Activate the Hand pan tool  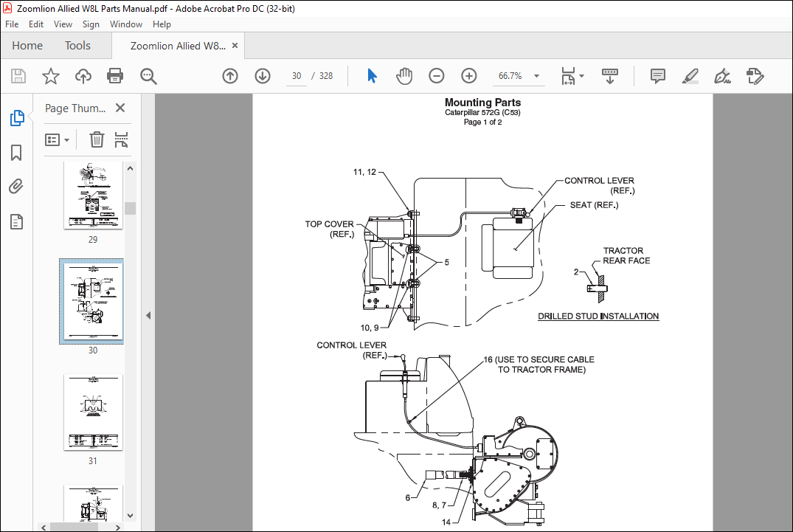coord(404,76)
